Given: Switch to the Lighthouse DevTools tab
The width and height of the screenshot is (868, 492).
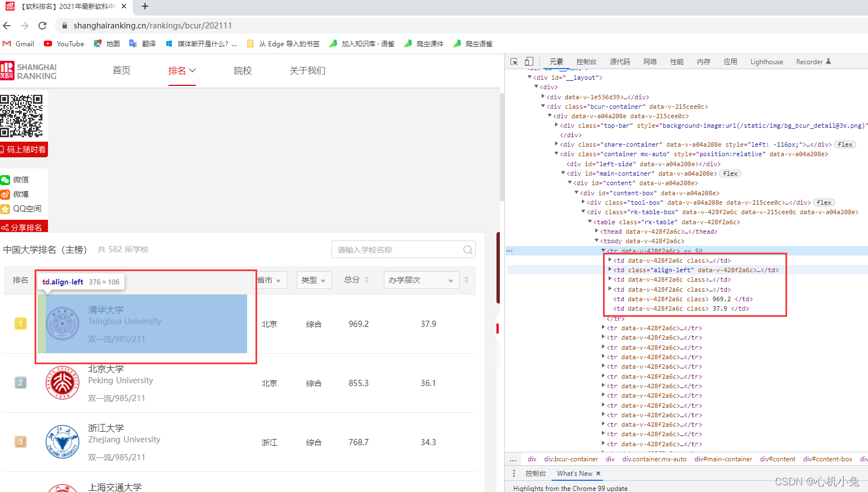Looking at the screenshot, I should point(766,61).
